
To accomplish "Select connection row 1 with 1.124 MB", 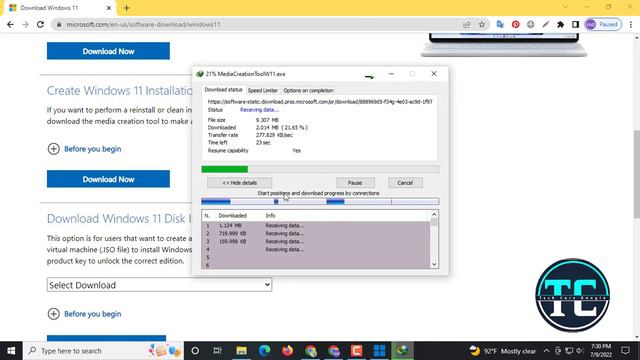I will pyautogui.click(x=316, y=225).
